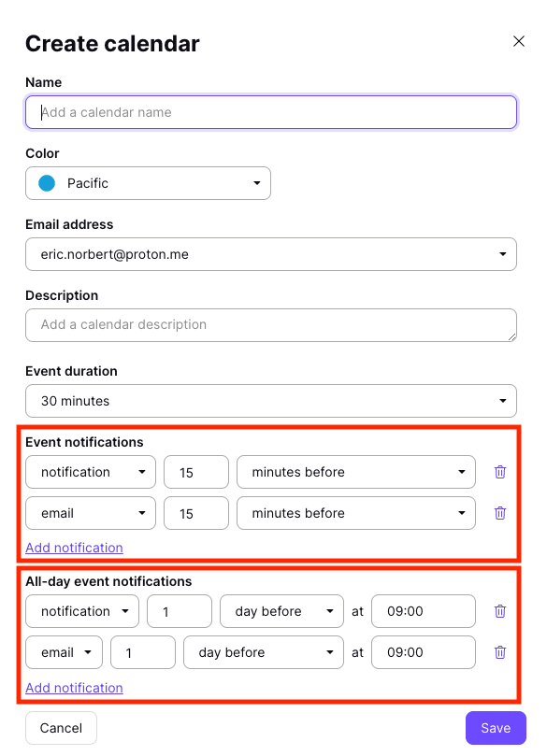Remove the all-day email notification via trash icon
Screen dimensions: 547x756
(x=499, y=652)
